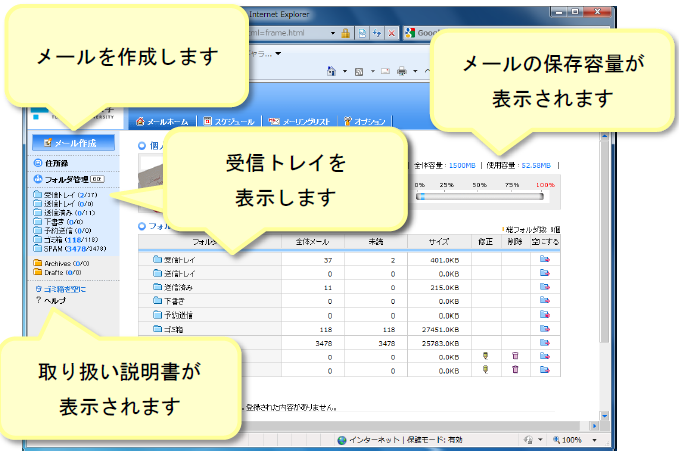This screenshot has height=454, width=679.
Task: Click the empty-folder icon in 受信トレイ row
Action: (x=544, y=259)
